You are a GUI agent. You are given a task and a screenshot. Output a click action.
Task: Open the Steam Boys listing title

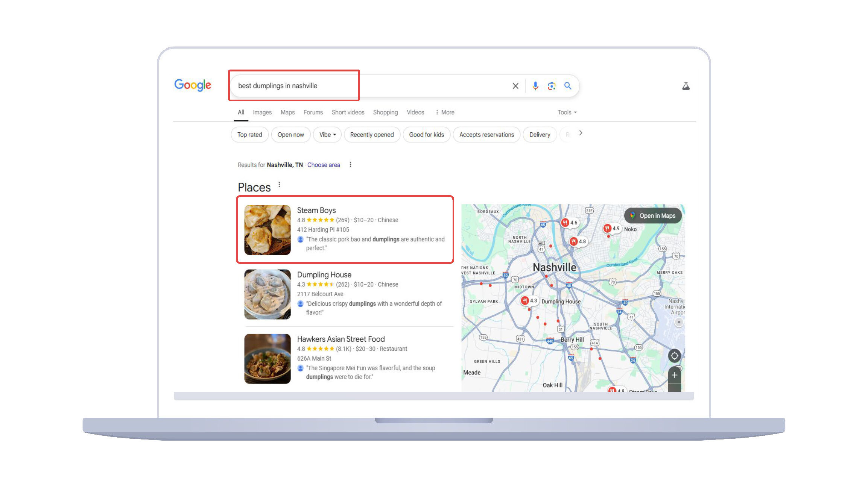316,210
